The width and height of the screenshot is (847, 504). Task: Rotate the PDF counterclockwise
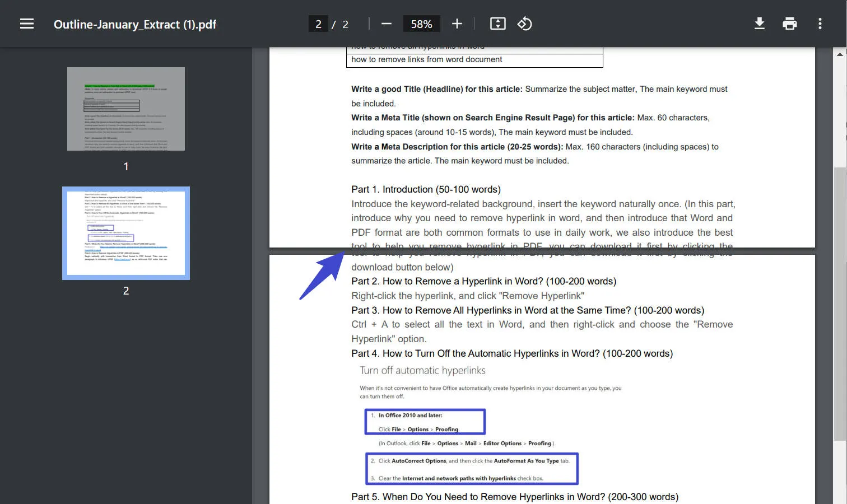click(524, 24)
